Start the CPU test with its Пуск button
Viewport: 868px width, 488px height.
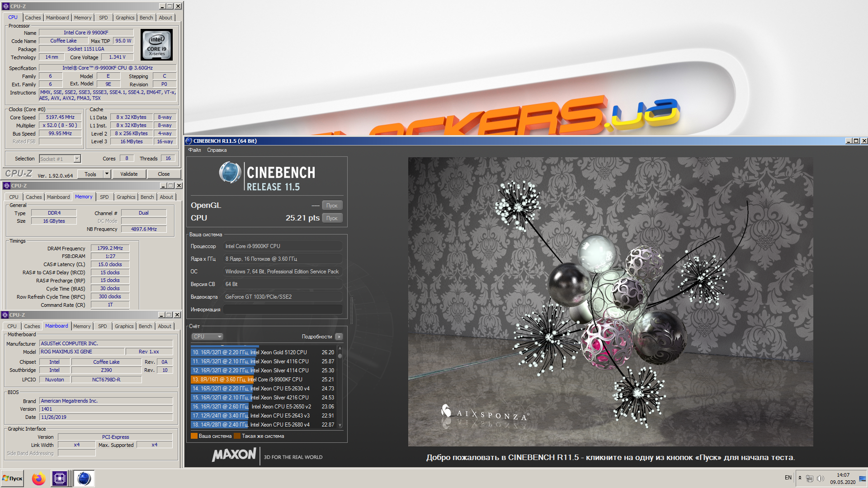(x=332, y=218)
